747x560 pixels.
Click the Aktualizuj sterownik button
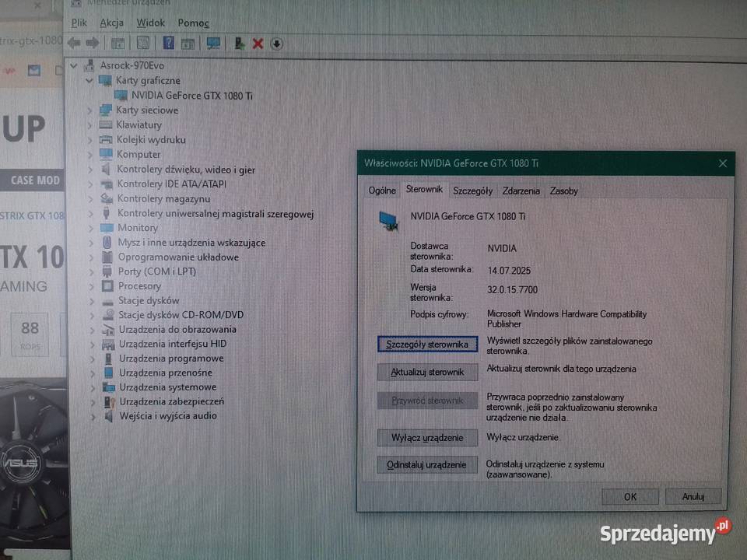coord(427,373)
